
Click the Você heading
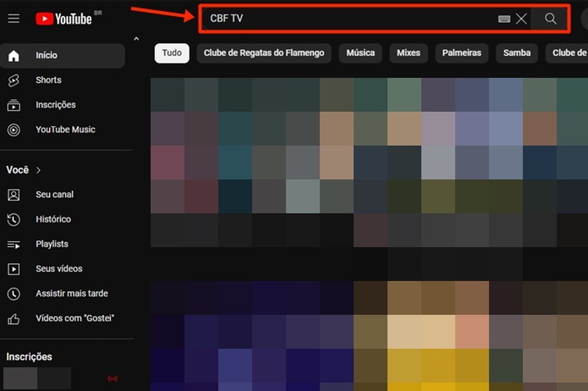coord(17,170)
